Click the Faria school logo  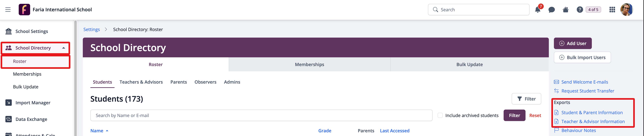[x=24, y=10]
